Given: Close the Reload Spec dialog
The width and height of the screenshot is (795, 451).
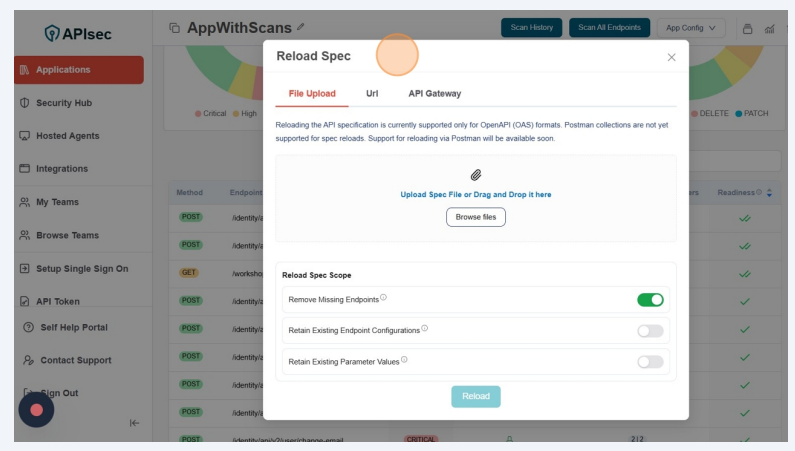Looking at the screenshot, I should (671, 57).
